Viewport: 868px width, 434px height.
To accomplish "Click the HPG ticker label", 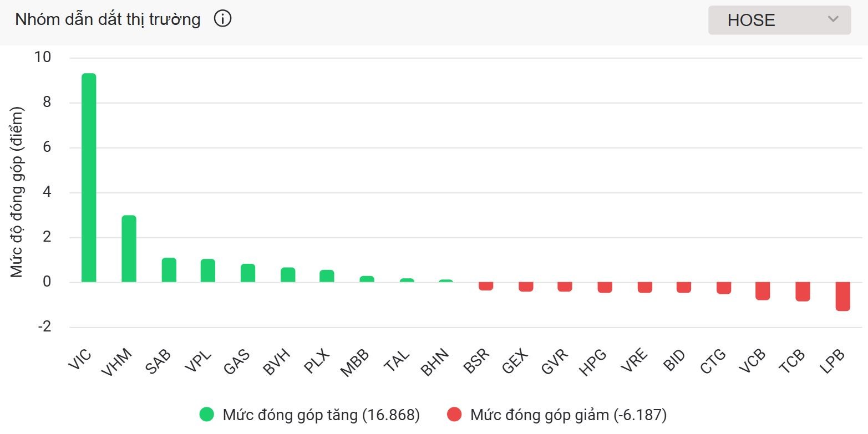I will pos(593,362).
